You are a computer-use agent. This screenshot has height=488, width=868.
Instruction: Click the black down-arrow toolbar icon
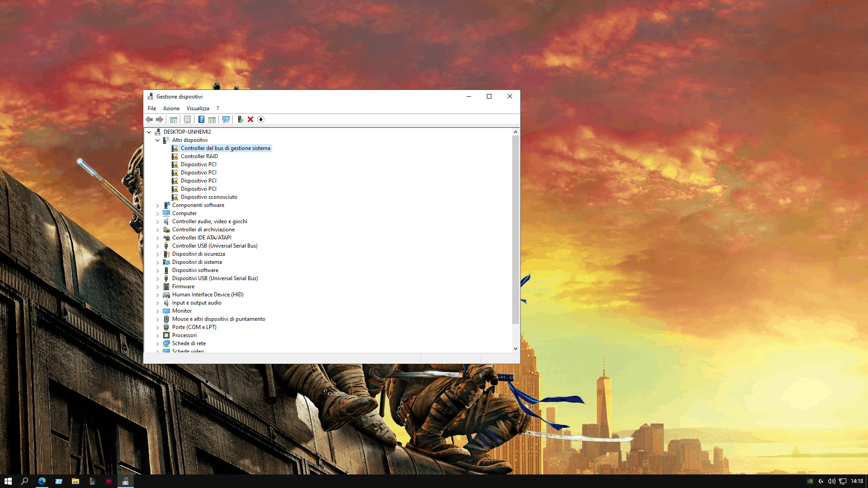click(261, 119)
